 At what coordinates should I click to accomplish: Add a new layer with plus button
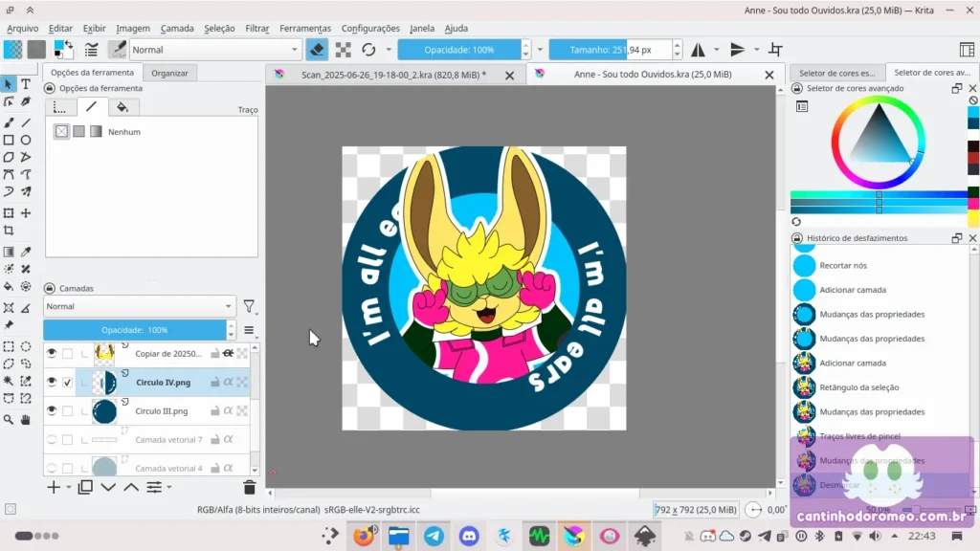click(x=54, y=487)
